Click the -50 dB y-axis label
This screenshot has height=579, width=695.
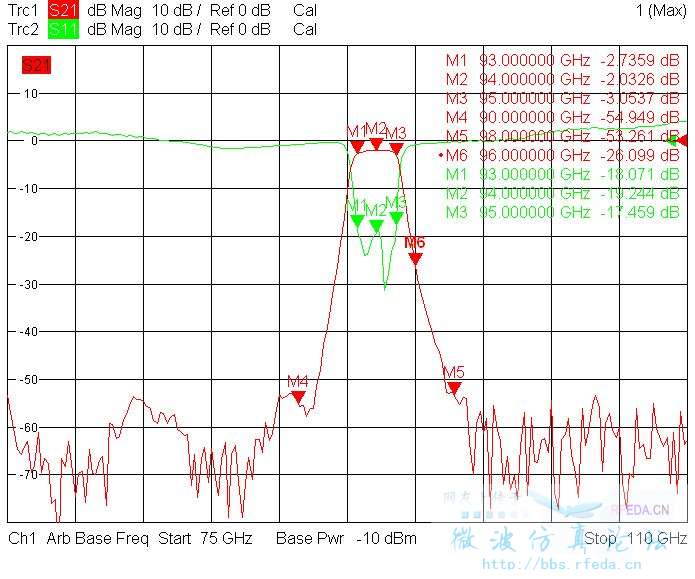coord(28,379)
